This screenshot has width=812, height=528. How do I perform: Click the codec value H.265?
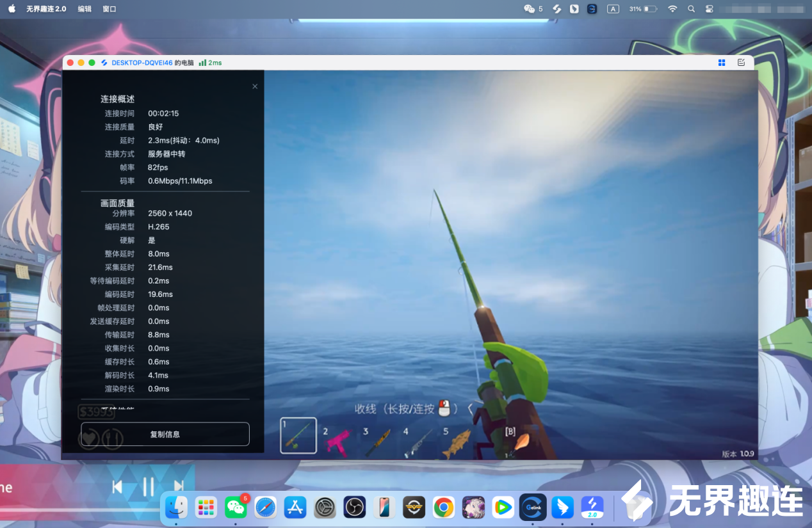coord(159,227)
